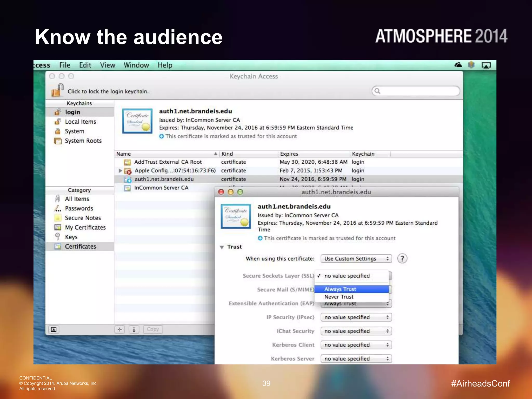Click the Local Items padlock icon
Screen dimensions: 532x399
point(58,121)
